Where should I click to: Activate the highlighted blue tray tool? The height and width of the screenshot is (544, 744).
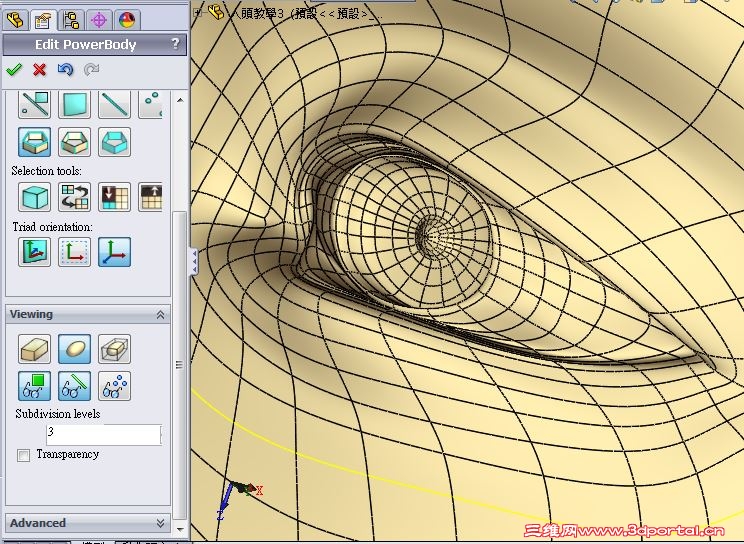34,141
